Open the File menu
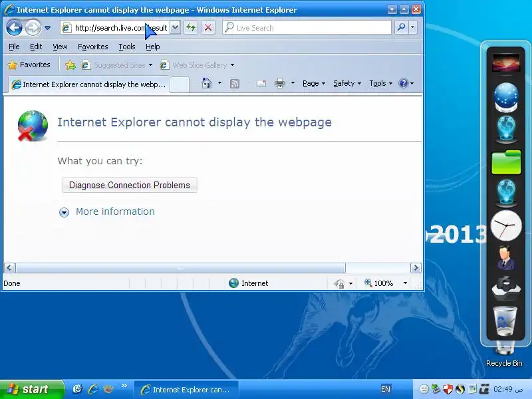The height and width of the screenshot is (399, 532). [x=14, y=47]
